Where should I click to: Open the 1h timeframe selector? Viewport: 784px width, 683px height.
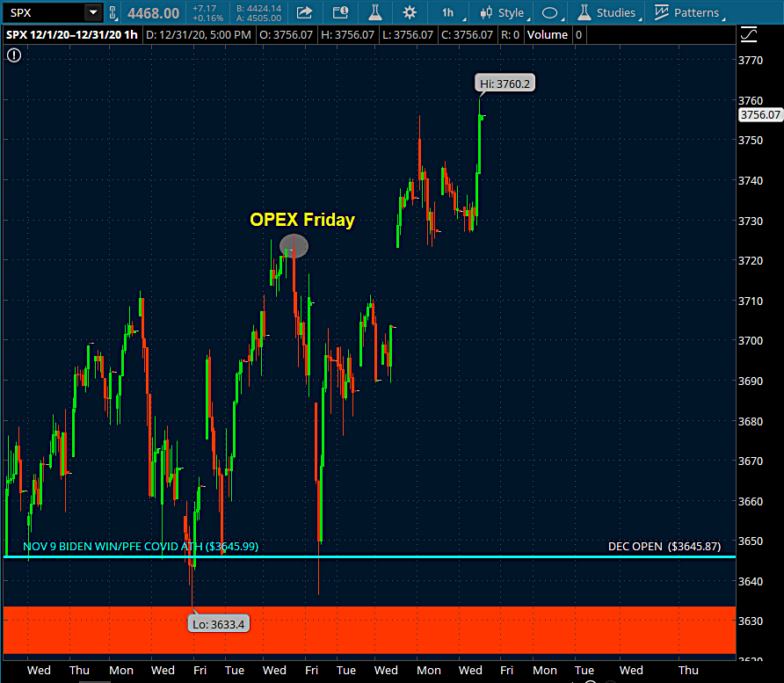(447, 12)
